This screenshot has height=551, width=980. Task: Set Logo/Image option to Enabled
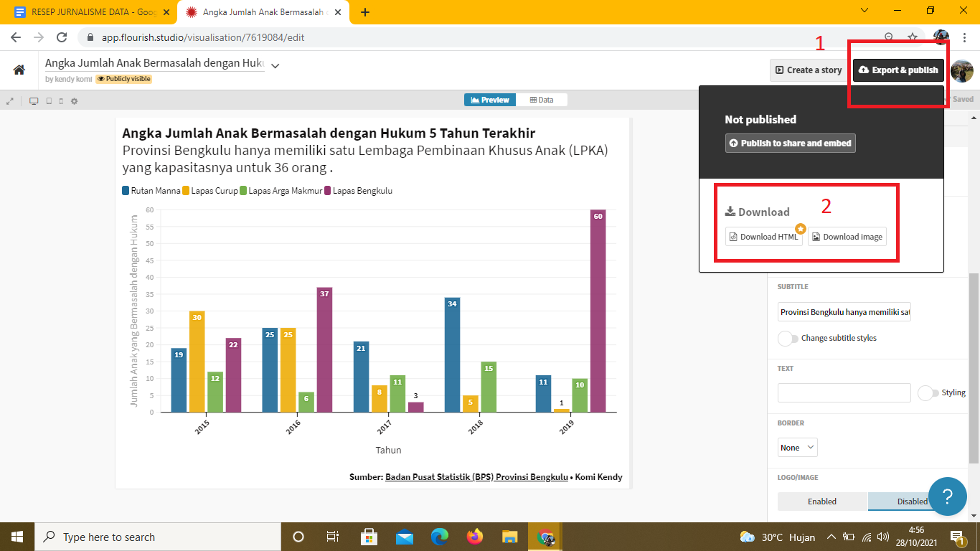[x=822, y=501]
